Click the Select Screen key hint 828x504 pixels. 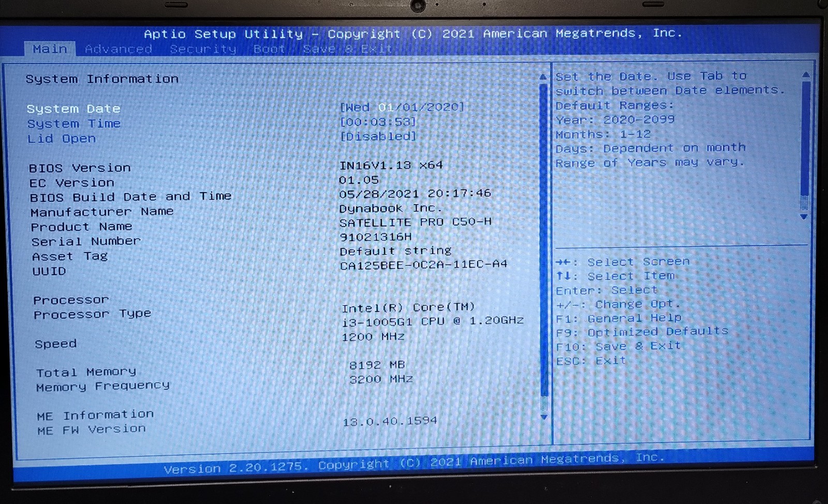[623, 262]
